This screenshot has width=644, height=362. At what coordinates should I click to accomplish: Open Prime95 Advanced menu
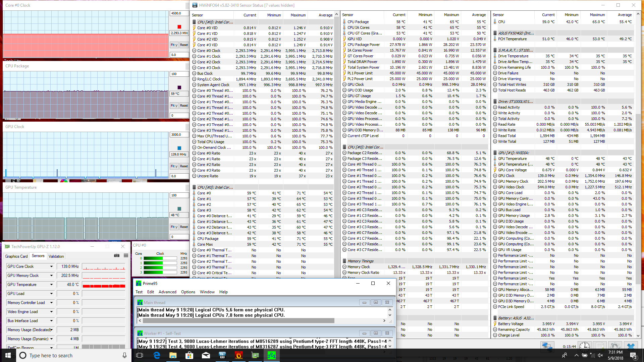pyautogui.click(x=167, y=292)
